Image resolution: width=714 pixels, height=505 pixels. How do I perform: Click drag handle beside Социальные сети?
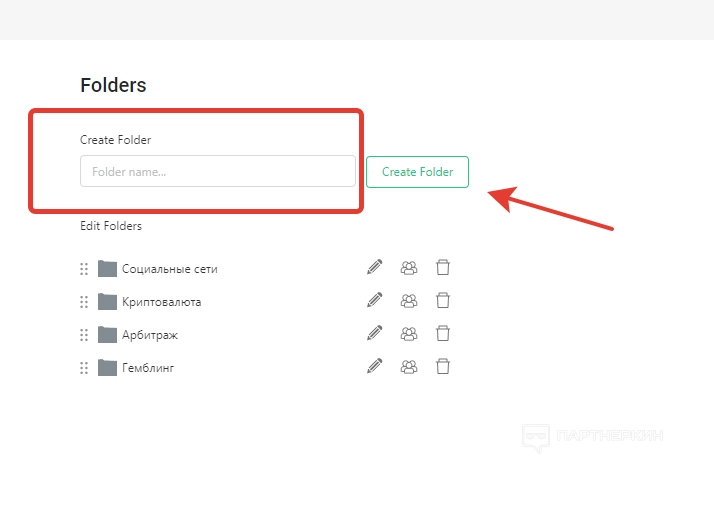(84, 269)
